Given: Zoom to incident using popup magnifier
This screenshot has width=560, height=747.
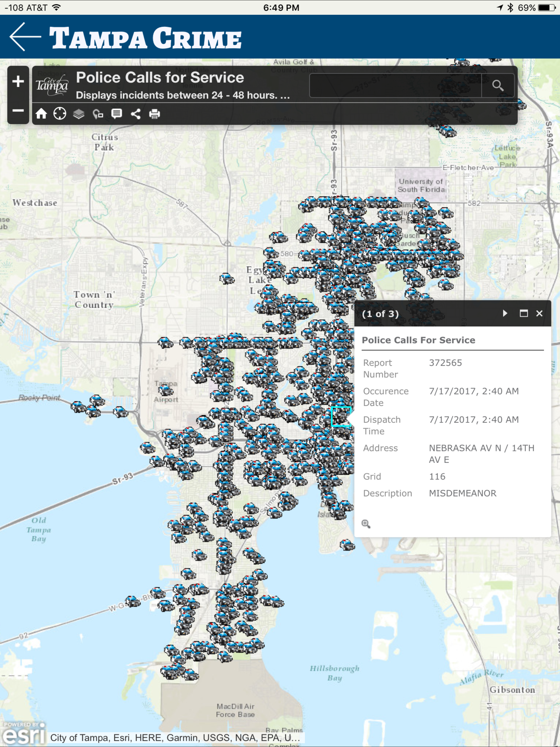Looking at the screenshot, I should (366, 524).
